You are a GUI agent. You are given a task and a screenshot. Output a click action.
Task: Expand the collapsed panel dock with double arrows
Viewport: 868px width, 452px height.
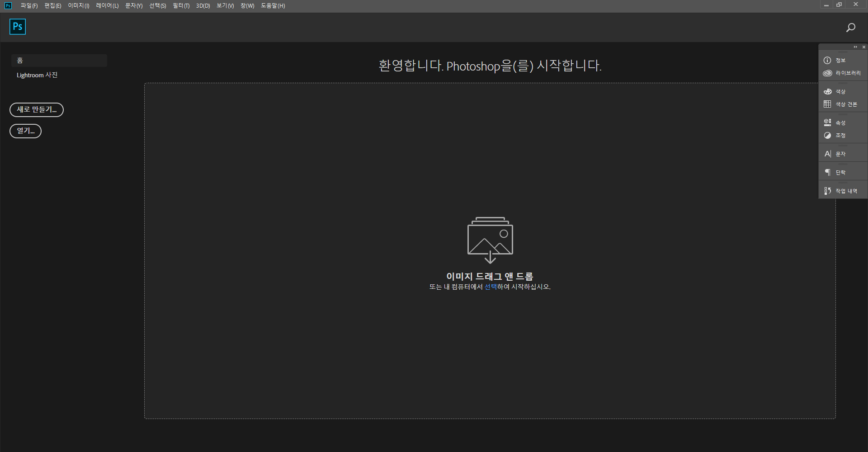[855, 47]
